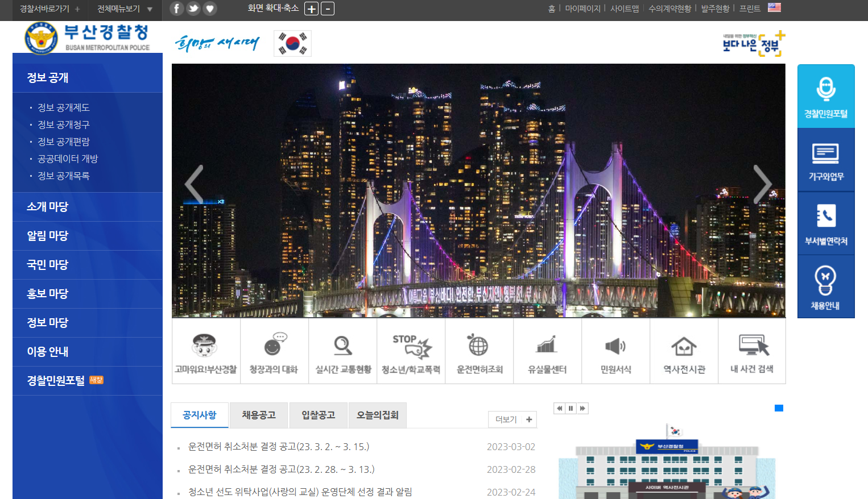Open the 사이트맵 top link
This screenshot has height=499, width=868.
pos(625,9)
